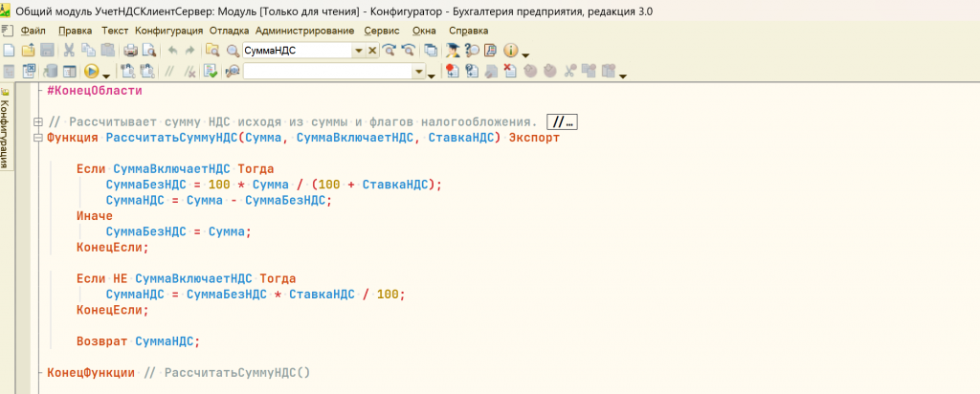This screenshot has height=394, width=980.
Task: Collapse the Функция РассчитатьСуммуНДС block
Action: point(38,138)
